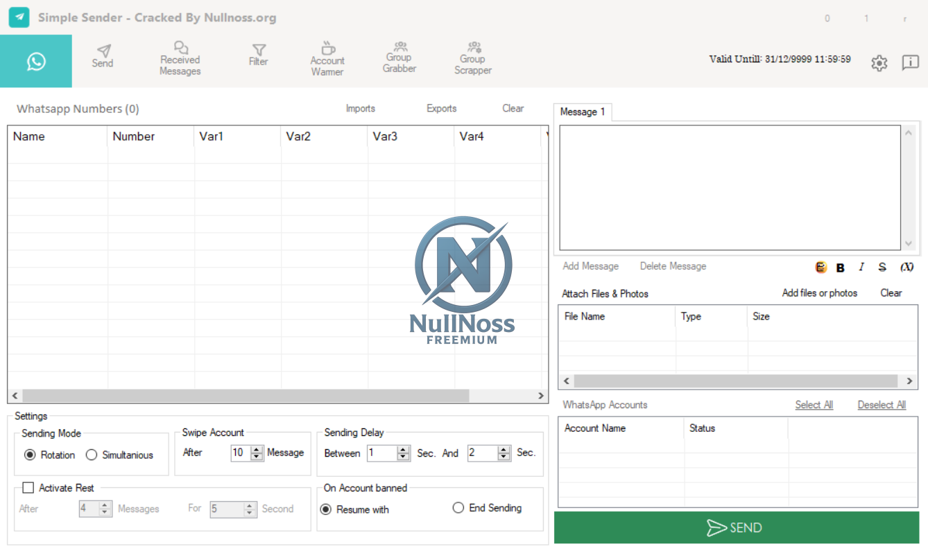Click the numbers table horizontal scrollbar
Screen dimensions: 928x560
pyautogui.click(x=278, y=396)
